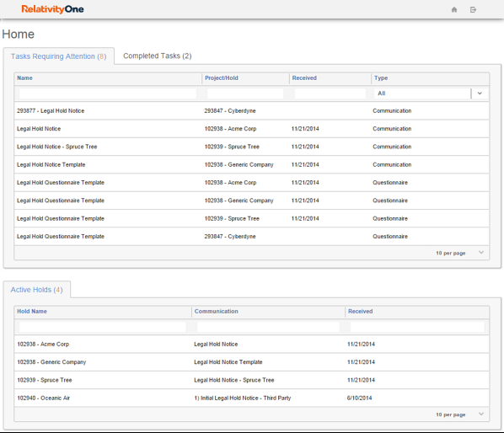
Task: Sort tasks by the Received column header
Action: pyautogui.click(x=304, y=78)
